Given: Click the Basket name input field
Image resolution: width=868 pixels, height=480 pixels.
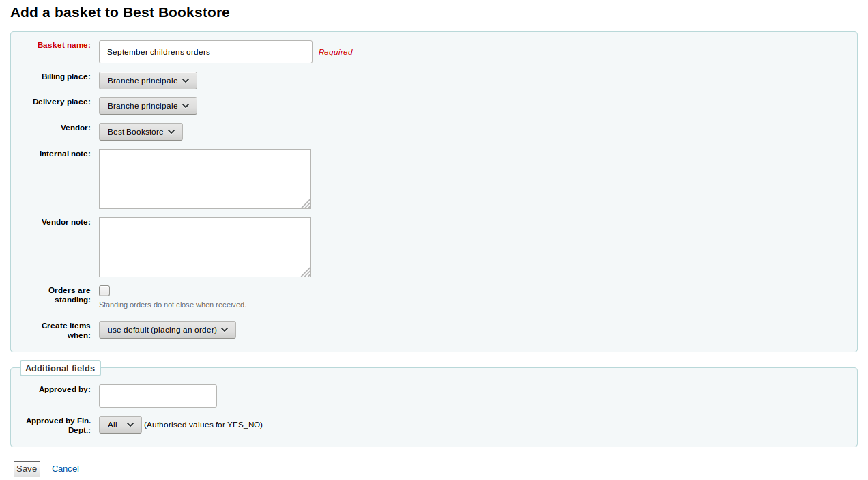Looking at the screenshot, I should click(x=205, y=52).
